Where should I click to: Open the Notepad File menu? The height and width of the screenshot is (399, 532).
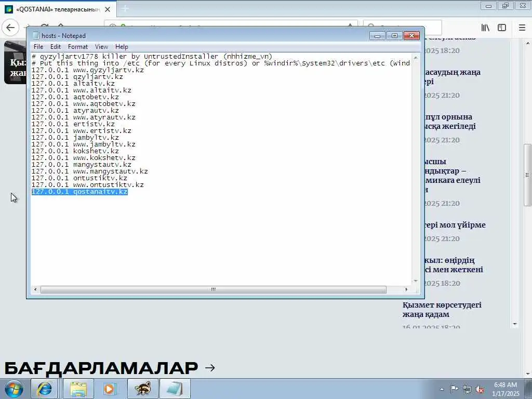[x=38, y=47]
